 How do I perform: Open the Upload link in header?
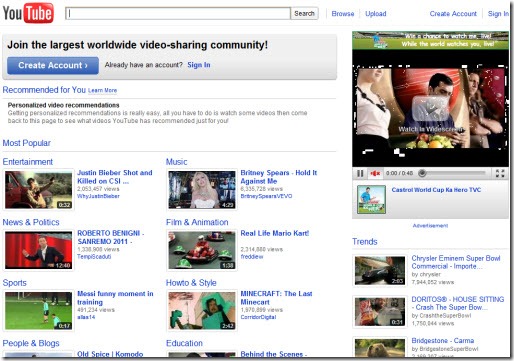point(376,14)
